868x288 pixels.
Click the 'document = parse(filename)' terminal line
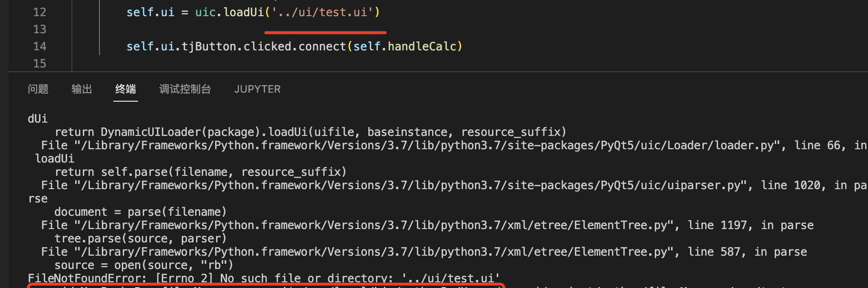click(x=140, y=212)
